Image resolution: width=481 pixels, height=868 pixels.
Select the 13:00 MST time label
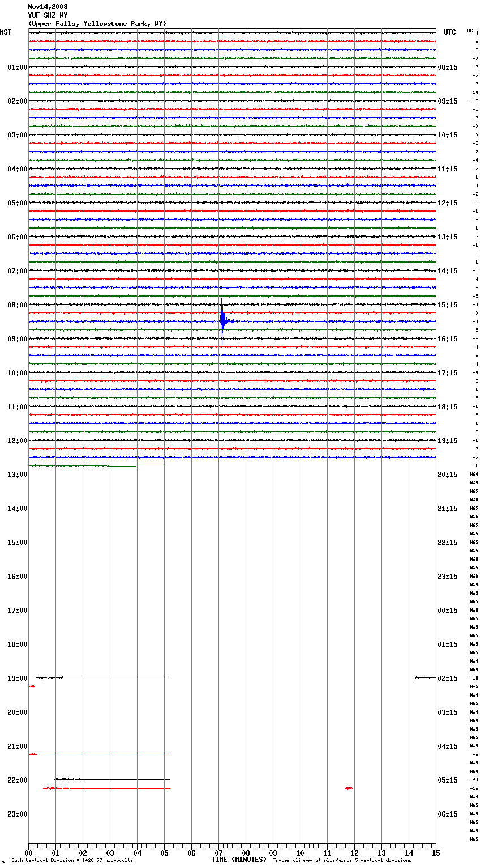coord(18,475)
